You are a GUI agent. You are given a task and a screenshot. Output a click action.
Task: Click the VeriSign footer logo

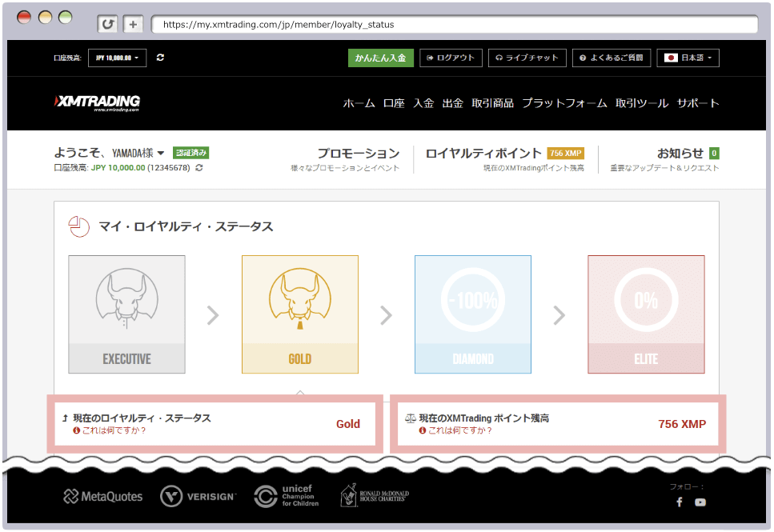coord(198,497)
